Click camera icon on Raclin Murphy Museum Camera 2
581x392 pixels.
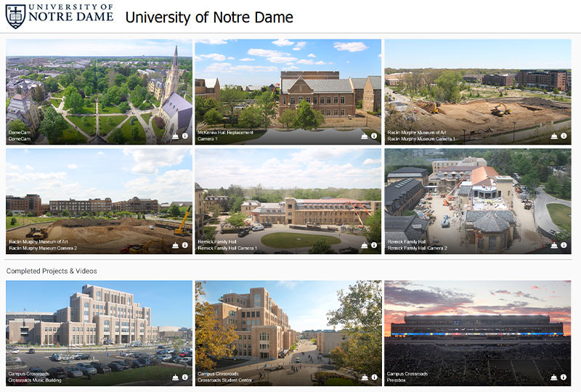[175, 245]
